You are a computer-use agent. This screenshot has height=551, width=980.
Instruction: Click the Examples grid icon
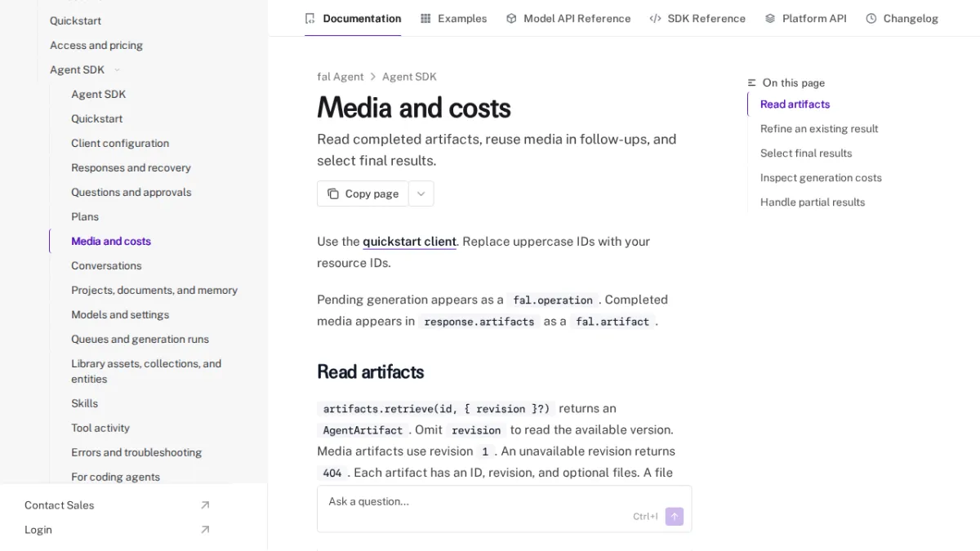click(x=425, y=18)
